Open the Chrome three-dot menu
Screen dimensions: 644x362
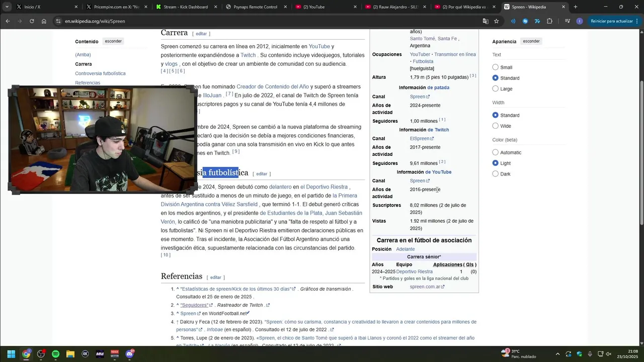(637, 21)
